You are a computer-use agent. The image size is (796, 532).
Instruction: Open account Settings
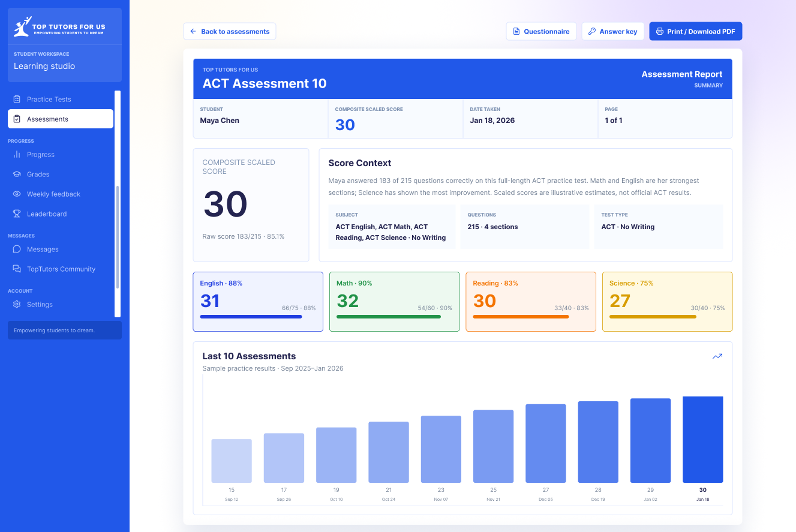tap(61, 304)
